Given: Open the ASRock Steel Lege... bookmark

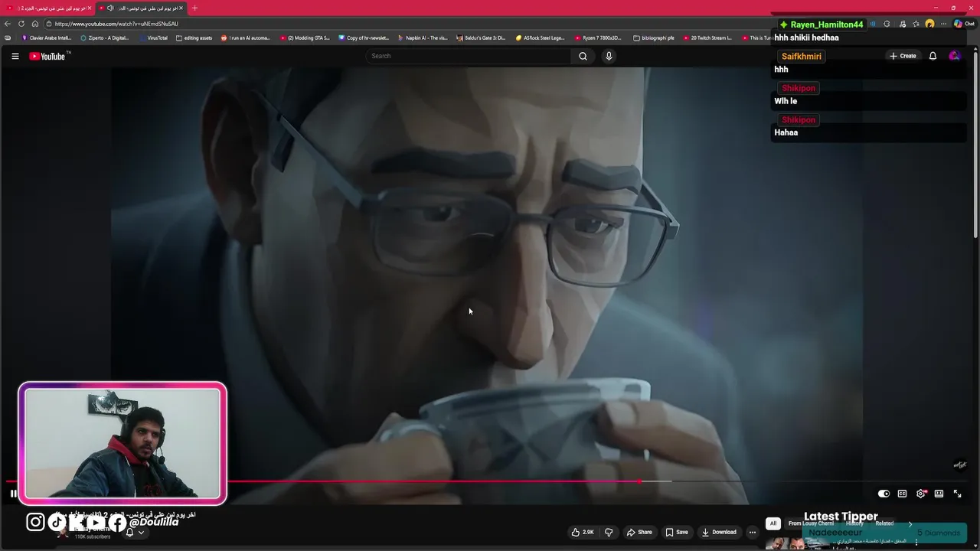Looking at the screenshot, I should (x=541, y=37).
